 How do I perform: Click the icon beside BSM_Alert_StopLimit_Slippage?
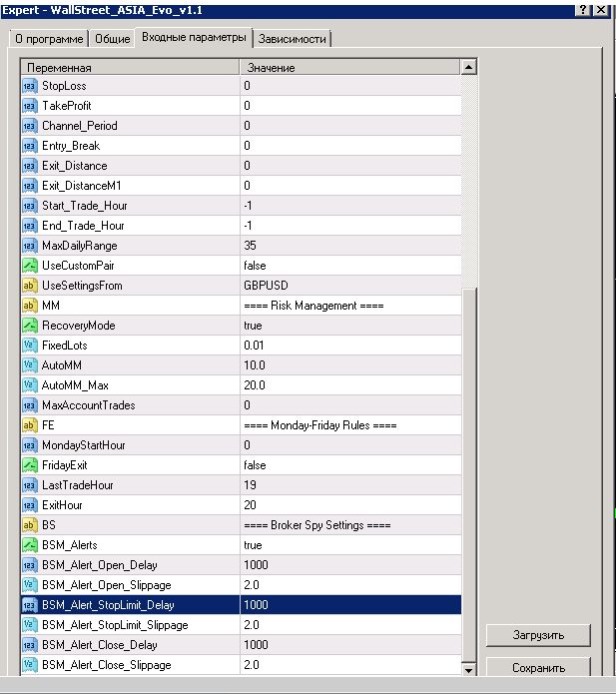[30, 625]
